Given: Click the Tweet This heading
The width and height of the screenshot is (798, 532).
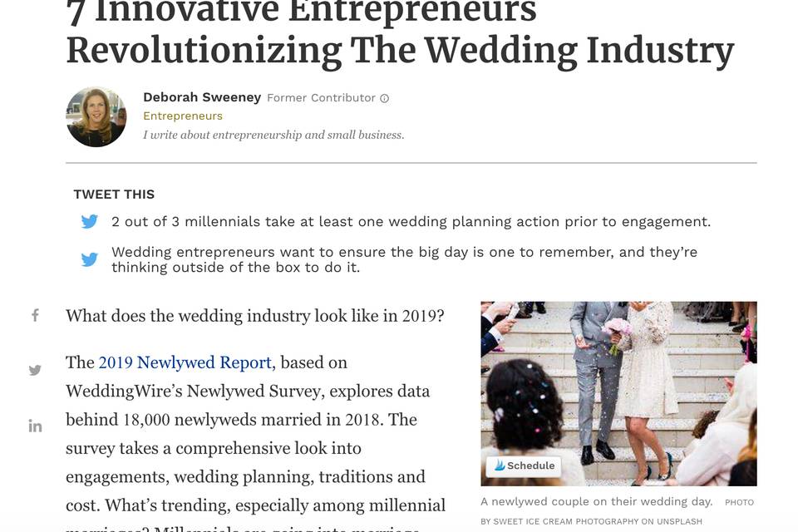Looking at the screenshot, I should [114, 195].
